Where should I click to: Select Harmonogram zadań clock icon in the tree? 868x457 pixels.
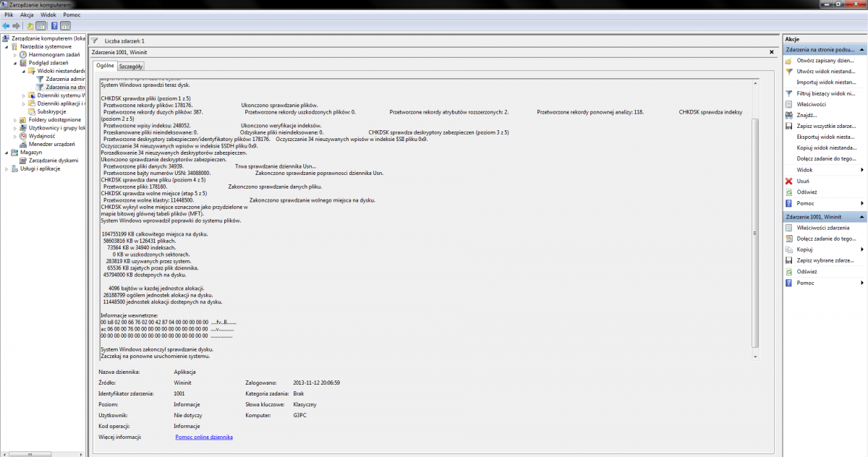pyautogui.click(x=24, y=54)
